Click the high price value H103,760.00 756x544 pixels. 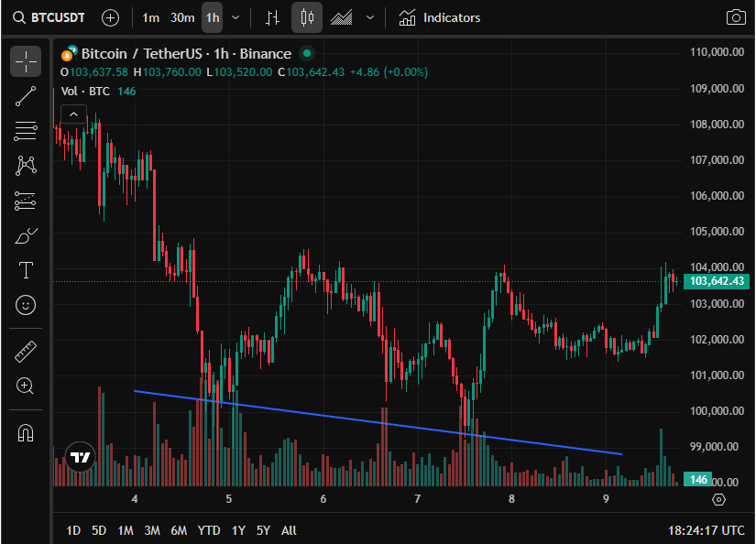168,72
